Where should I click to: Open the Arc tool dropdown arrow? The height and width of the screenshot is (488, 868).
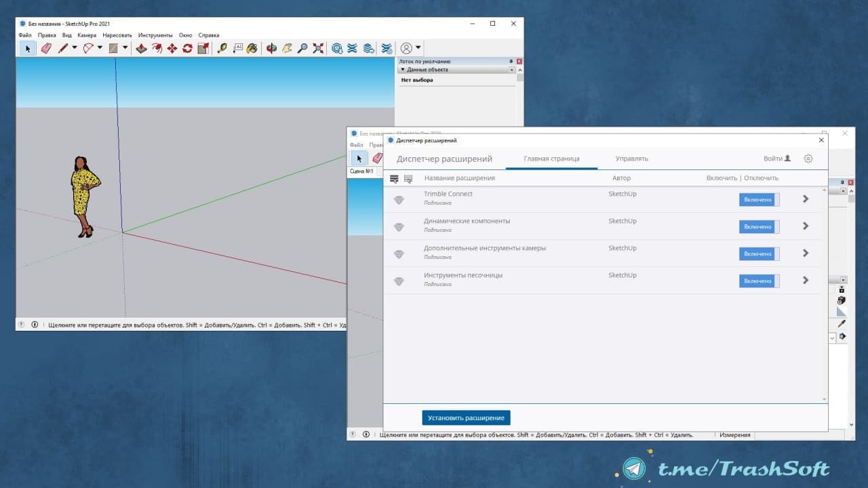(x=100, y=48)
